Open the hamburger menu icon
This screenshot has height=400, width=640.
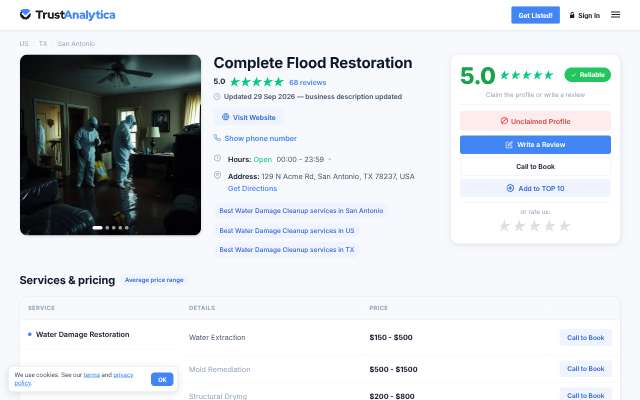[616, 15]
